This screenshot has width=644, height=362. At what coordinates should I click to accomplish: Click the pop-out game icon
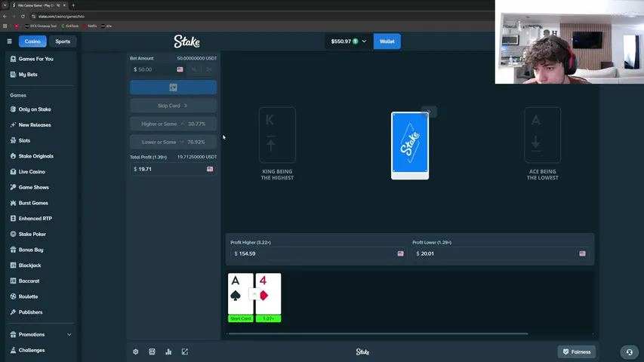tap(185, 351)
